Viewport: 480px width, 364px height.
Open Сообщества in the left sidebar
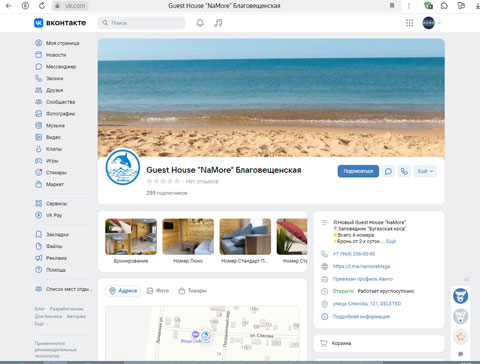point(55,102)
